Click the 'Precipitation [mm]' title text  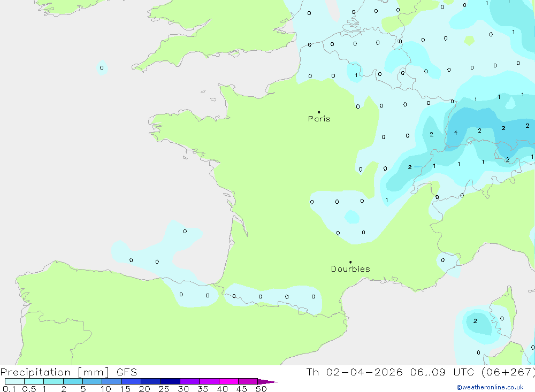[55, 372]
